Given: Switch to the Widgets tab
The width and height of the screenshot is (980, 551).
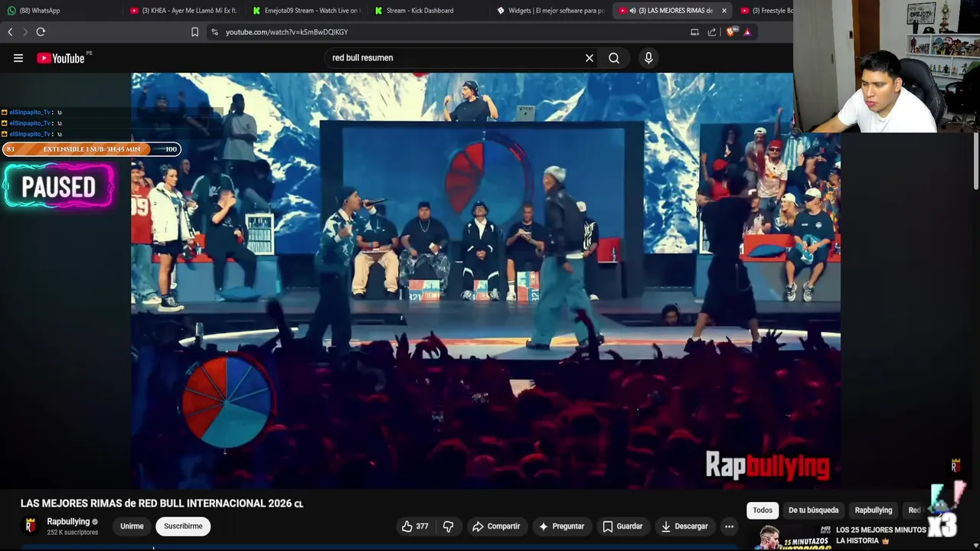Looking at the screenshot, I should click(x=551, y=11).
